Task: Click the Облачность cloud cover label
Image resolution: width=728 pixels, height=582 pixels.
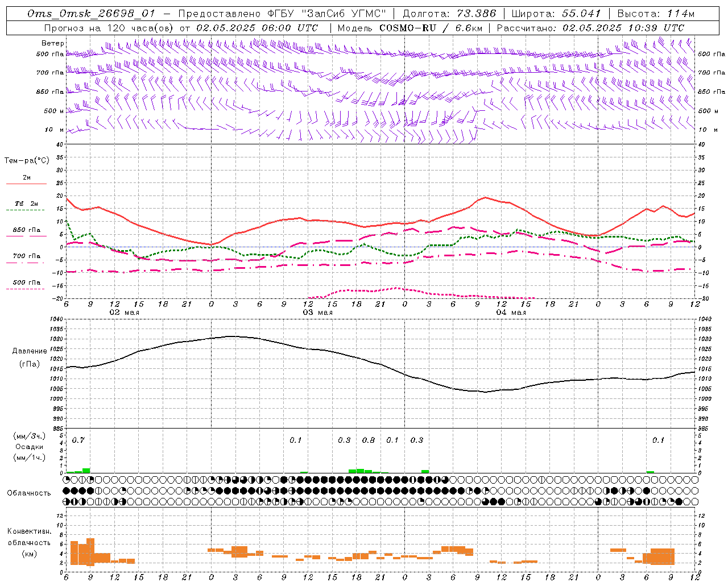Action: [x=29, y=493]
